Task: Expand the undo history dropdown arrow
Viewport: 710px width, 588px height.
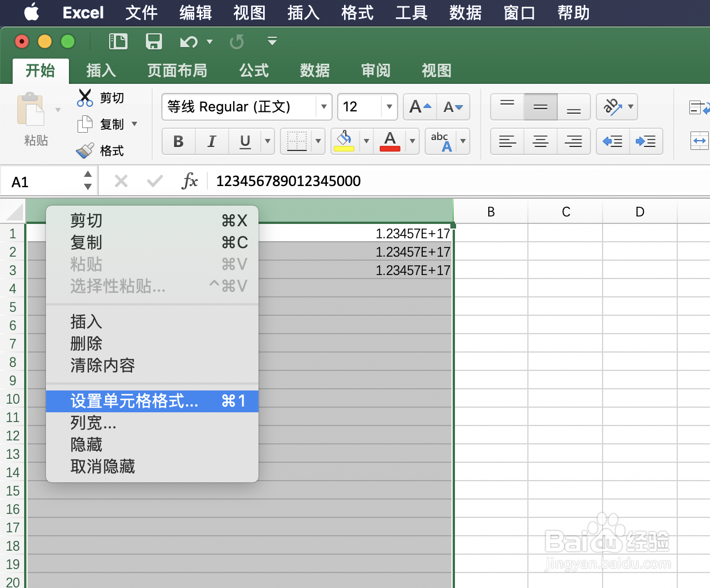Action: (x=210, y=41)
